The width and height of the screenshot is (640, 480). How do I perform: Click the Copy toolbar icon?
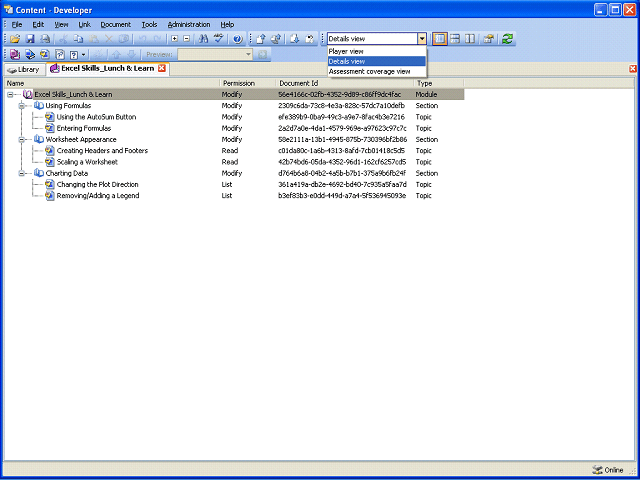pos(78,39)
